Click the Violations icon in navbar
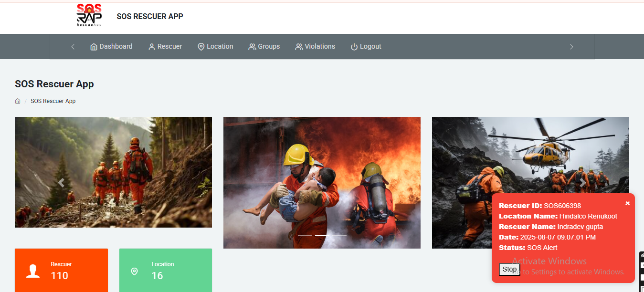644x292 pixels. click(299, 47)
